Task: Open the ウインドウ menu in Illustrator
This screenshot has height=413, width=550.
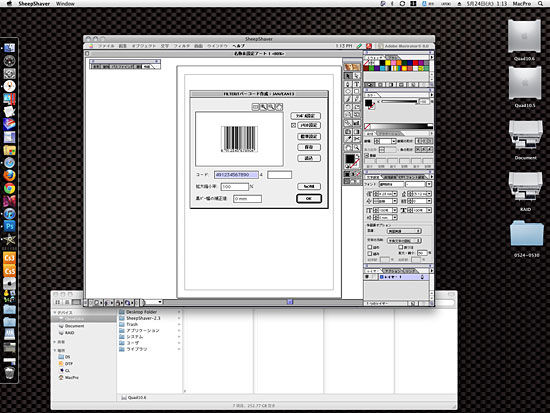Action: [217, 46]
